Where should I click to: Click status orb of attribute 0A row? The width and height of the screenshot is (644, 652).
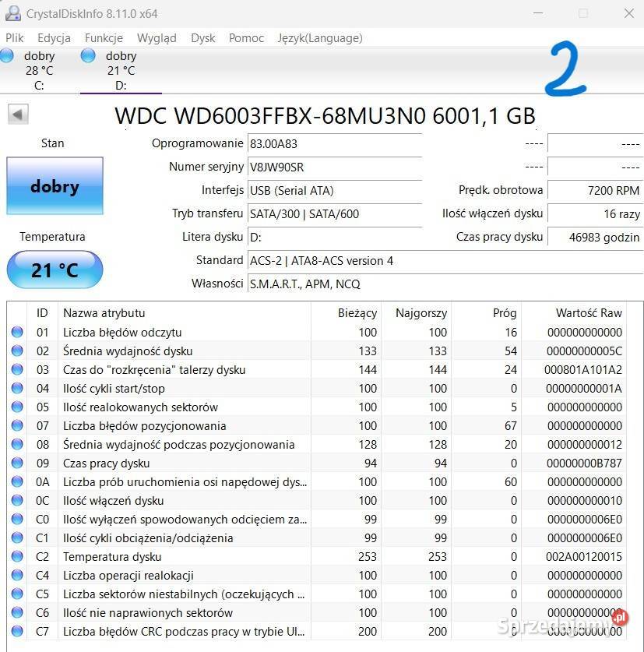tap(17, 481)
